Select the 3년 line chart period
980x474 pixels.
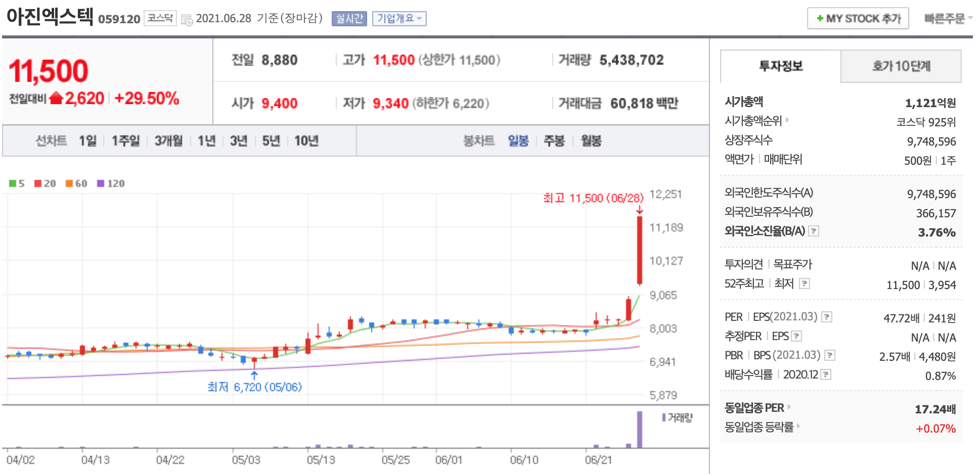239,140
